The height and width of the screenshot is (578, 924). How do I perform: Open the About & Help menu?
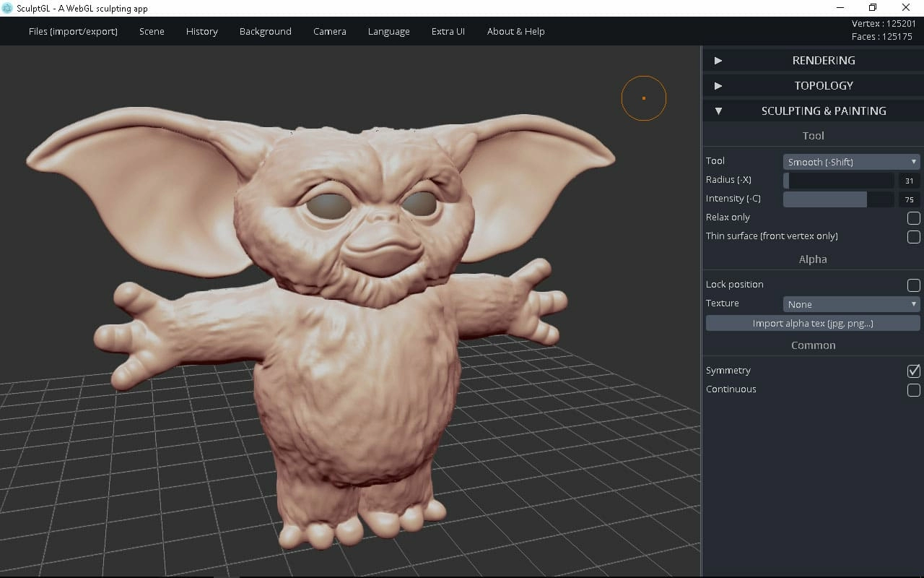coord(515,31)
